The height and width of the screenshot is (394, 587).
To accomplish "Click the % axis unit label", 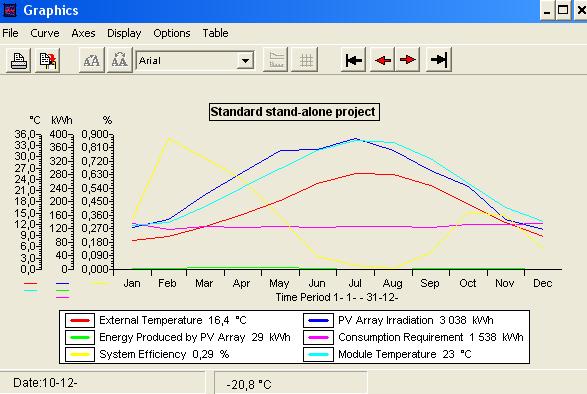I will tap(107, 120).
